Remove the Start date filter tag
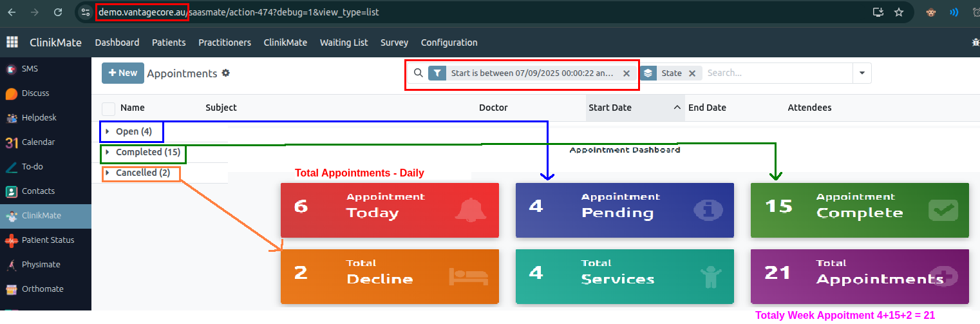Viewport: 980px width, 324px height. (x=626, y=73)
